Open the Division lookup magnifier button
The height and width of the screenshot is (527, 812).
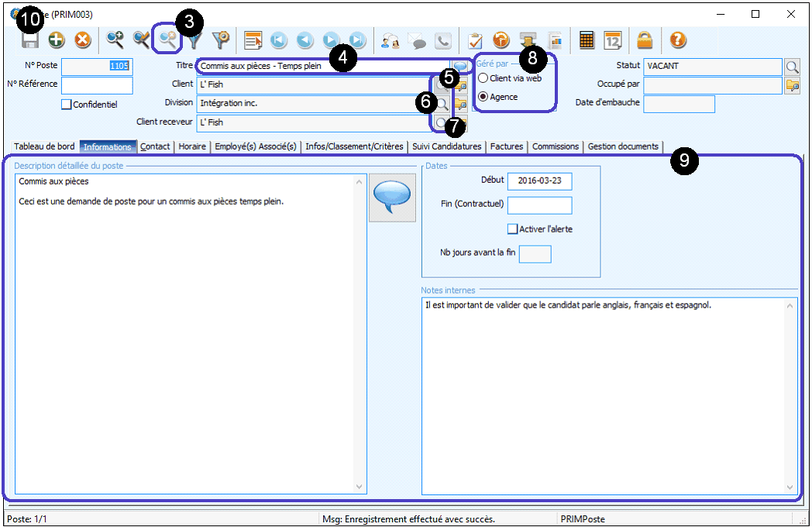click(x=441, y=103)
